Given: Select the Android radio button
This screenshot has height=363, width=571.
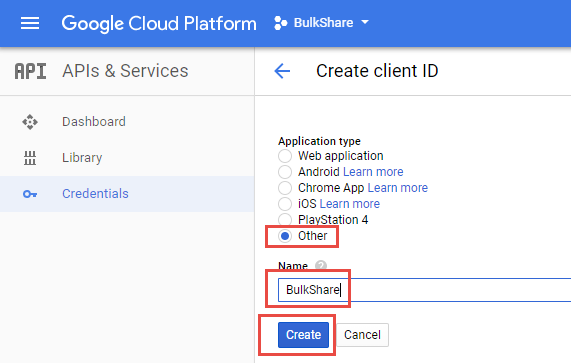Looking at the screenshot, I should tap(285, 172).
